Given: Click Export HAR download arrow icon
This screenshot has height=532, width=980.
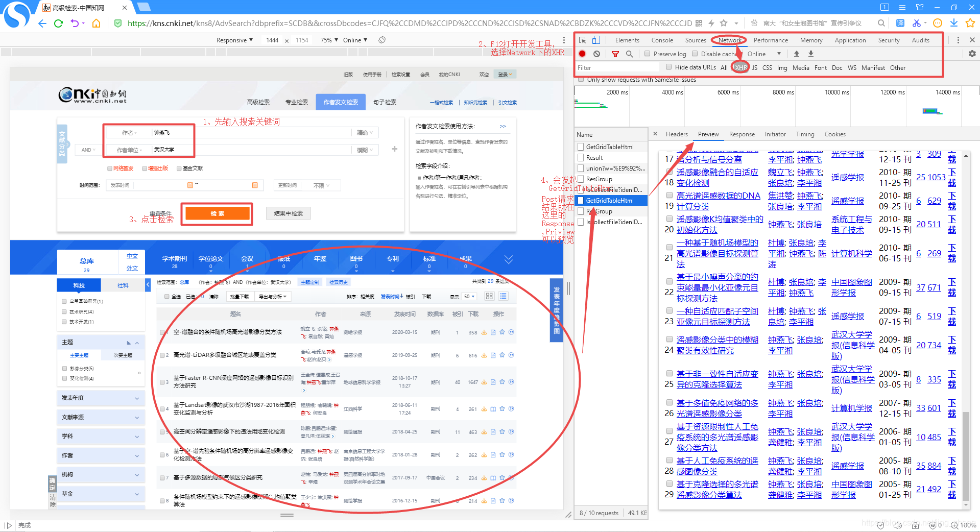Looking at the screenshot, I should [x=810, y=54].
